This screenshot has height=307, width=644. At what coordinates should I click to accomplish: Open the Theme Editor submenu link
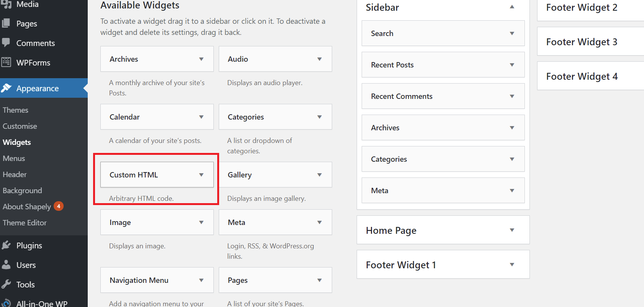(x=25, y=223)
